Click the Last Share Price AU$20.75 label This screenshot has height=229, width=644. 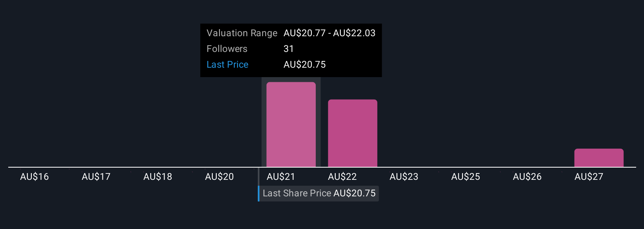[318, 194]
